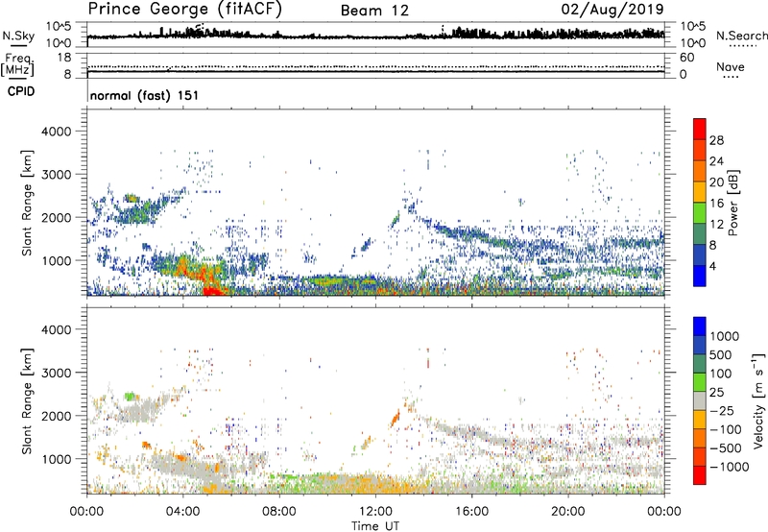
Task: Click the '4000' tick on power panel
Action: pos(56,132)
